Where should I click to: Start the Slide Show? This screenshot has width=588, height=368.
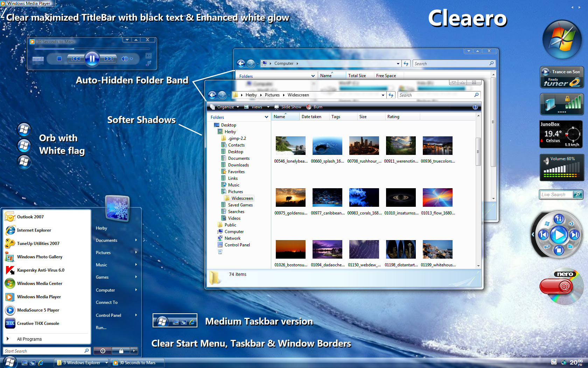tap(288, 107)
